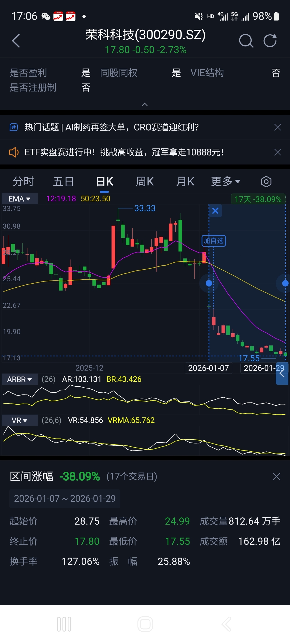Viewport: 290px width, 644px height.
Task: Tap the hot topic hashtag icon
Action: point(14,127)
